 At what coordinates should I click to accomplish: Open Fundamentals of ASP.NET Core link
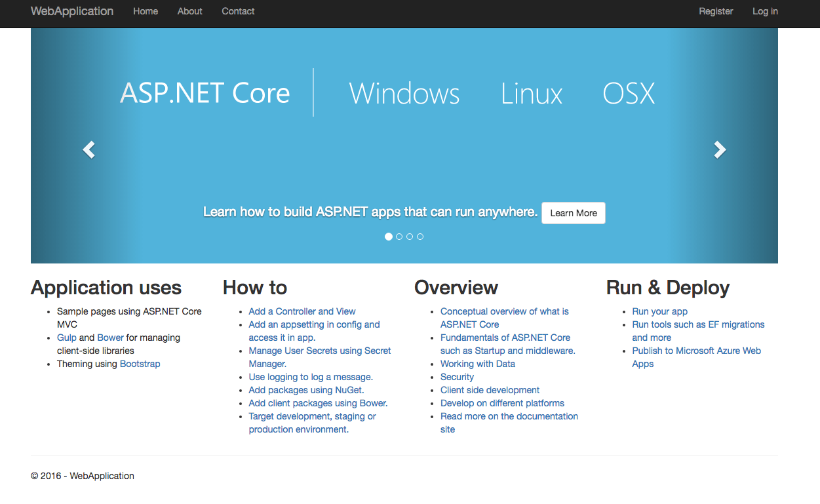508,344
